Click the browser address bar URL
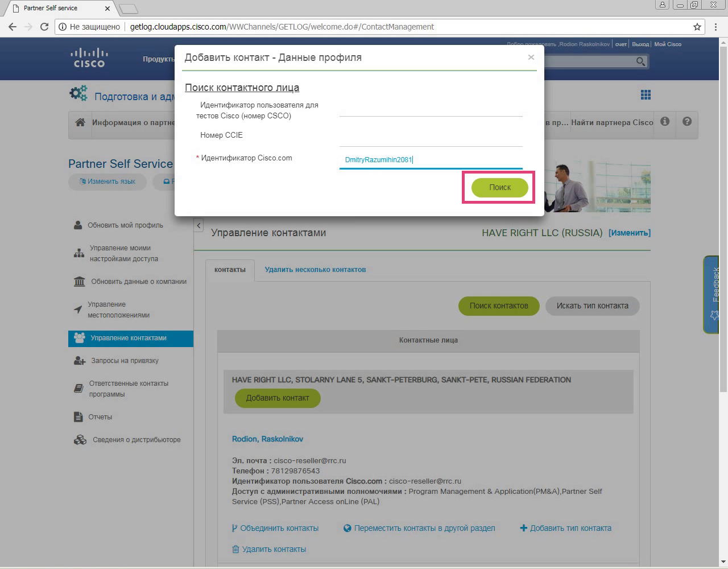This screenshot has width=728, height=569. pos(282,27)
